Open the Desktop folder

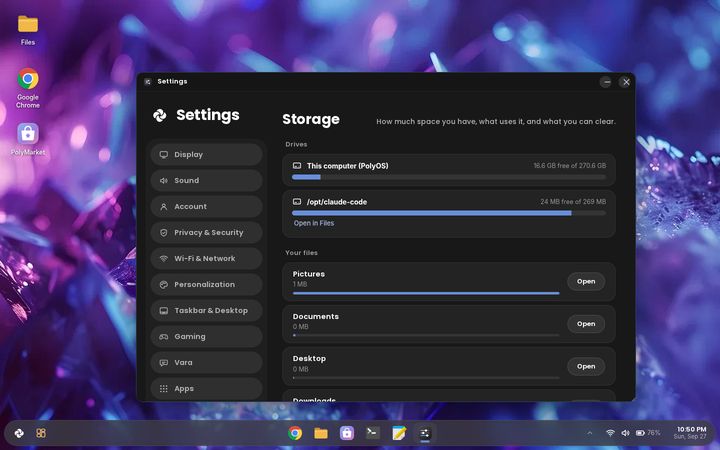tap(586, 366)
